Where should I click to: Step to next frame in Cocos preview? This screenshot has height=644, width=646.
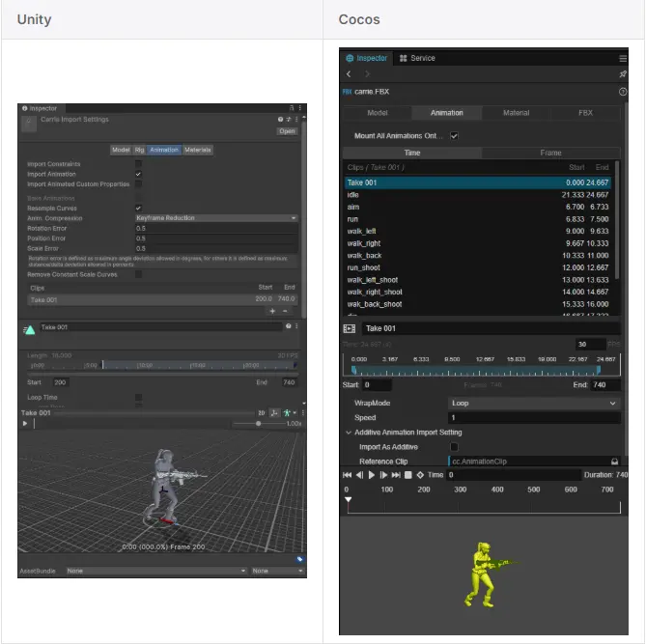[x=383, y=475]
